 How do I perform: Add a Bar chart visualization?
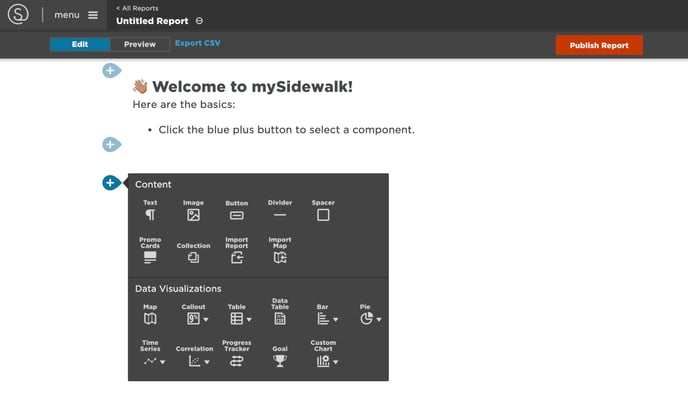tap(323, 314)
